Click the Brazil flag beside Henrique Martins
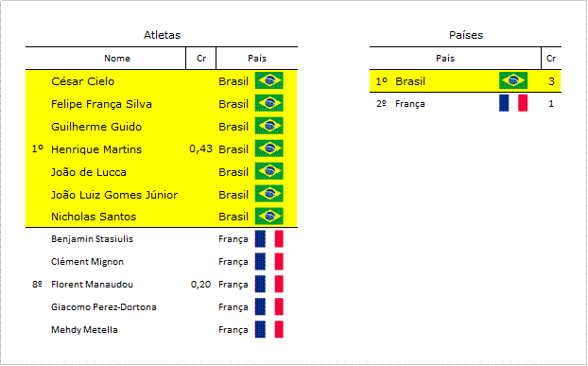This screenshot has width=588, height=366. pos(268,148)
